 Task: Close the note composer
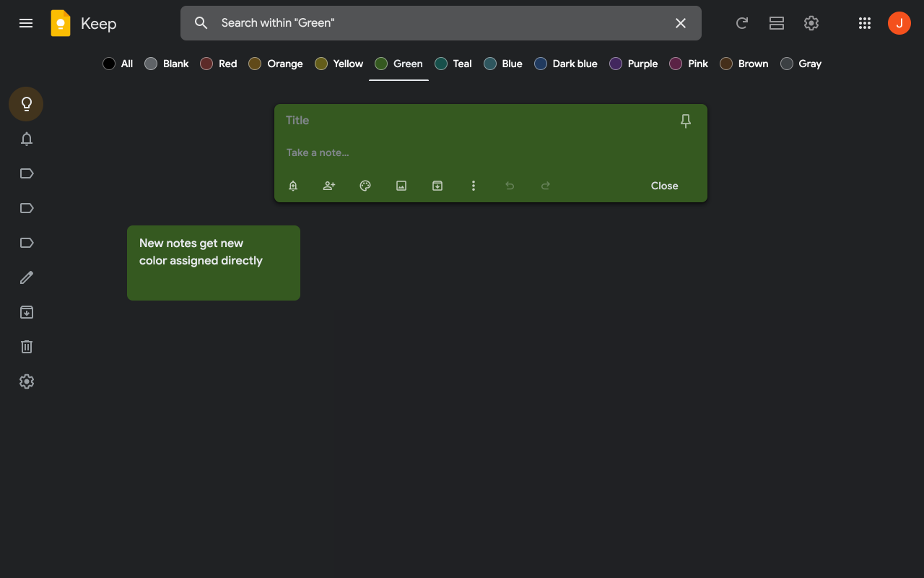tap(664, 186)
